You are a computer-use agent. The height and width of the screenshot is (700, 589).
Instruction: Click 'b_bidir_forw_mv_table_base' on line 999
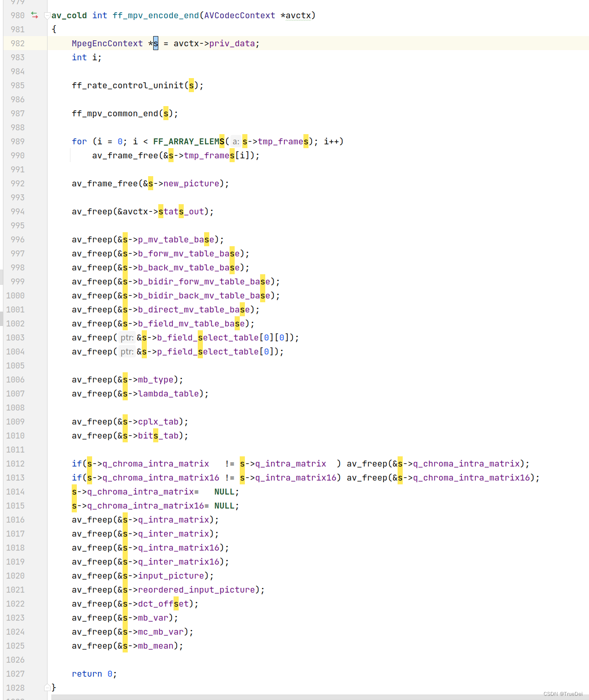click(x=204, y=281)
